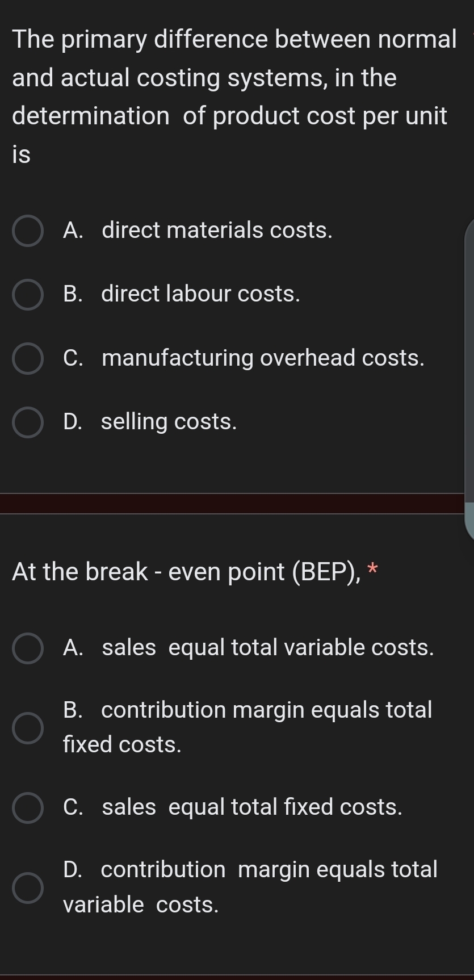Screen dimensions: 474x980
Task: Click the 'A. direct materials costs.' label text
Action: [x=198, y=231]
